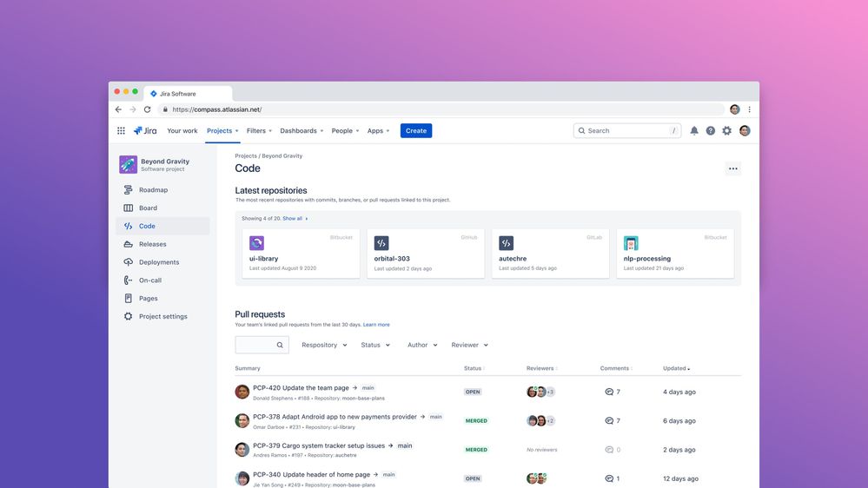Expand the Filters menu
The width and height of the screenshot is (868, 488).
259,130
